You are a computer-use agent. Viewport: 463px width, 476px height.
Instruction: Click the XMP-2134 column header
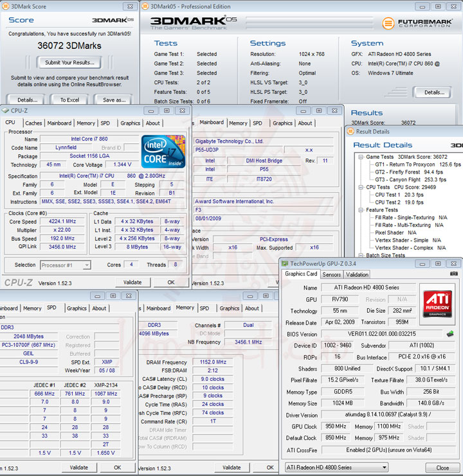105,385
